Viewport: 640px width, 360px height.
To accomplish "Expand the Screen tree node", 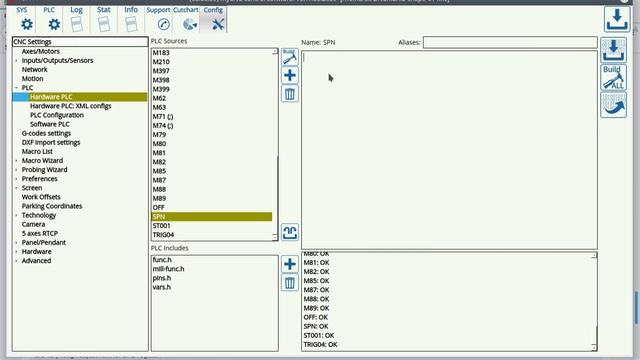I will pyautogui.click(x=16, y=188).
